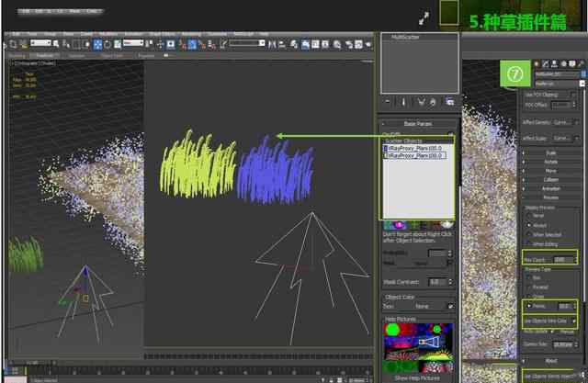Image resolution: width=588 pixels, height=383 pixels.
Task: Select the Always display preview radio button
Action: pyautogui.click(x=526, y=223)
